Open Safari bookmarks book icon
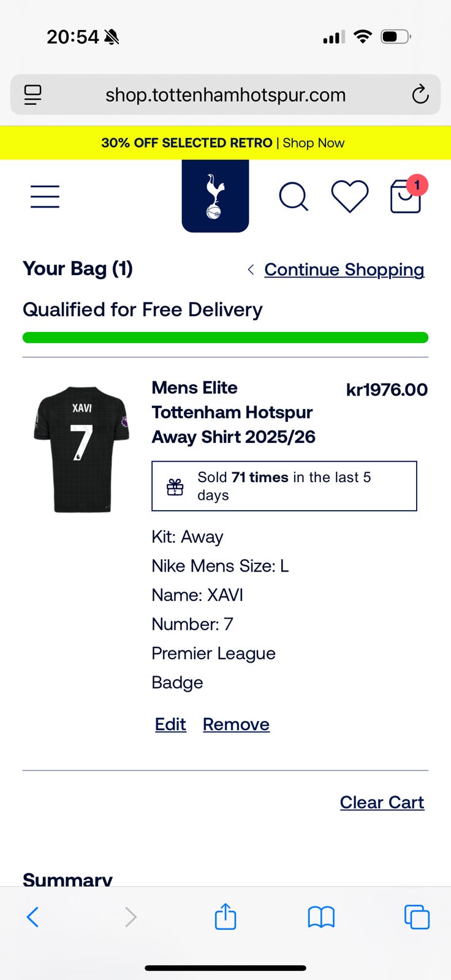Viewport: 451px width, 980px height. click(x=321, y=917)
